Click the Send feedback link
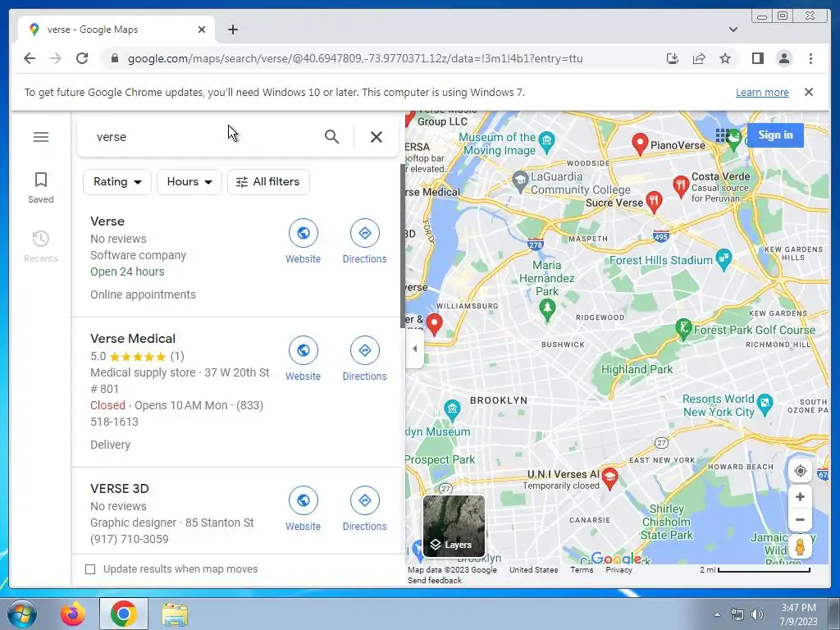840x630 pixels. [x=435, y=580]
